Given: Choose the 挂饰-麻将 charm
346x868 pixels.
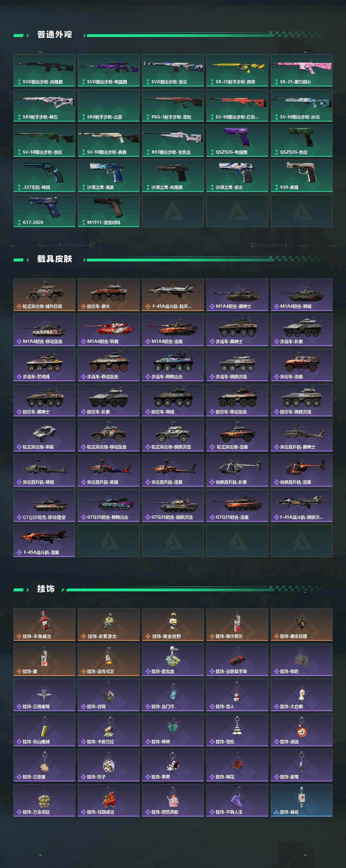Looking at the screenshot, I should point(301,800).
